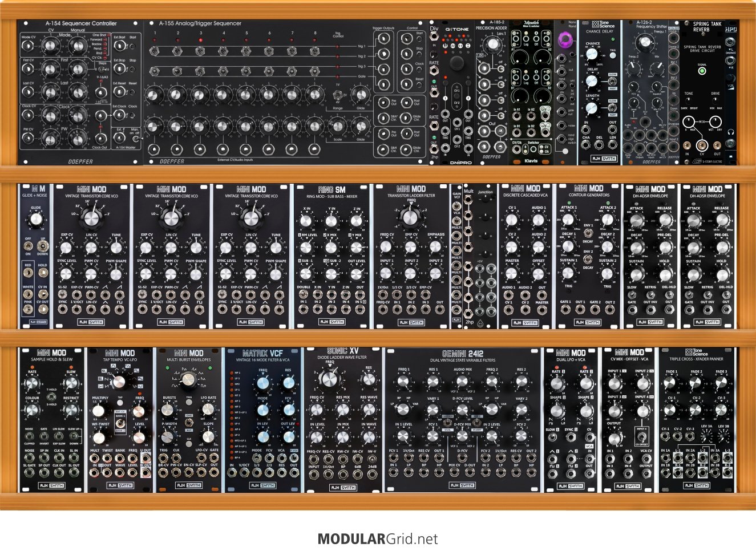Open the ModularGrid.net link
The image size is (756, 551).
(378, 539)
